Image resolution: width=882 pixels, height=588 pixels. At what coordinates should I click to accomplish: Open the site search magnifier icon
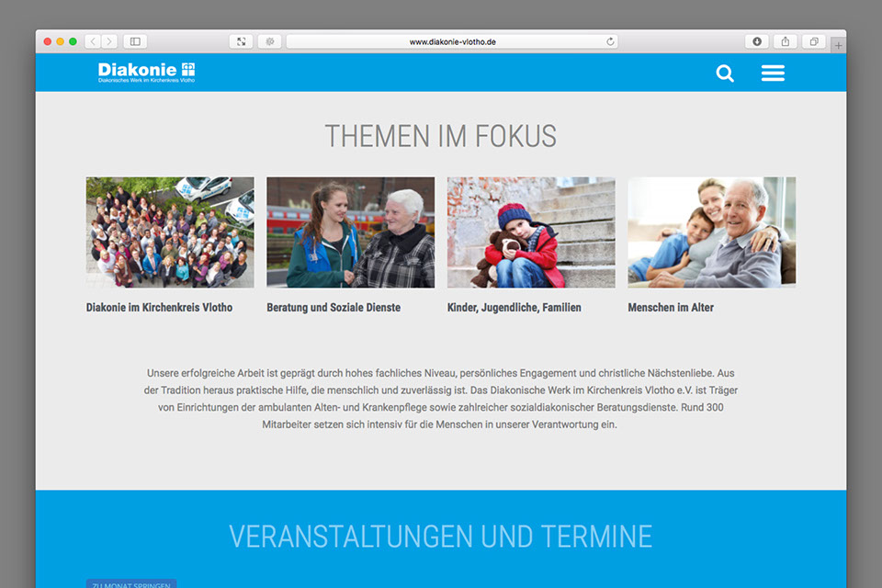point(725,73)
